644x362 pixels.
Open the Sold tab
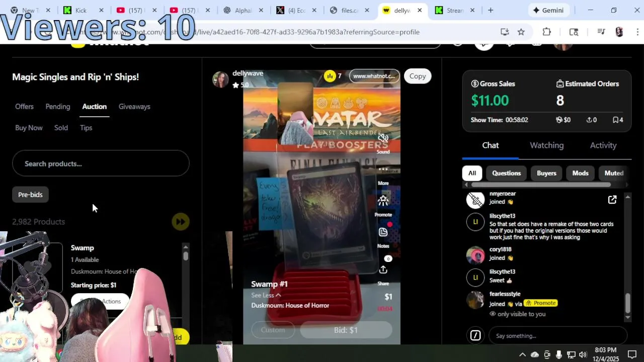coord(61,128)
